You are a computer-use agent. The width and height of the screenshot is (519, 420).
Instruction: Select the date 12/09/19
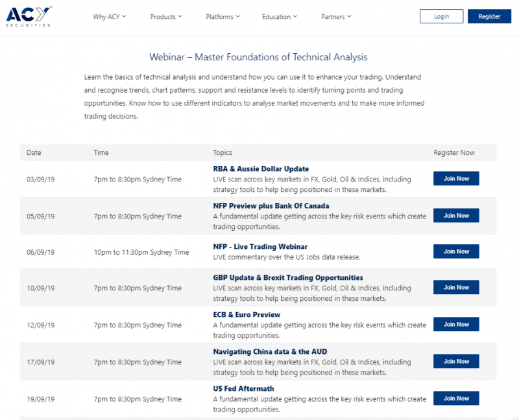point(41,325)
